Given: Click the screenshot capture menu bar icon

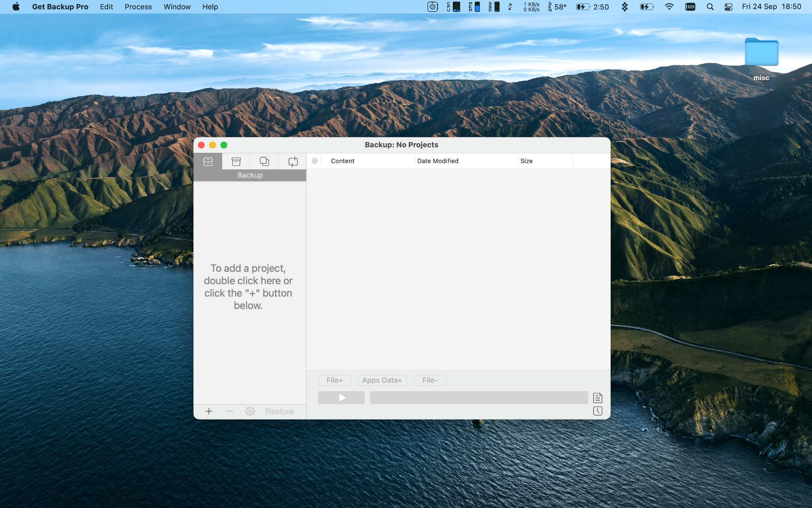Looking at the screenshot, I should pos(433,7).
